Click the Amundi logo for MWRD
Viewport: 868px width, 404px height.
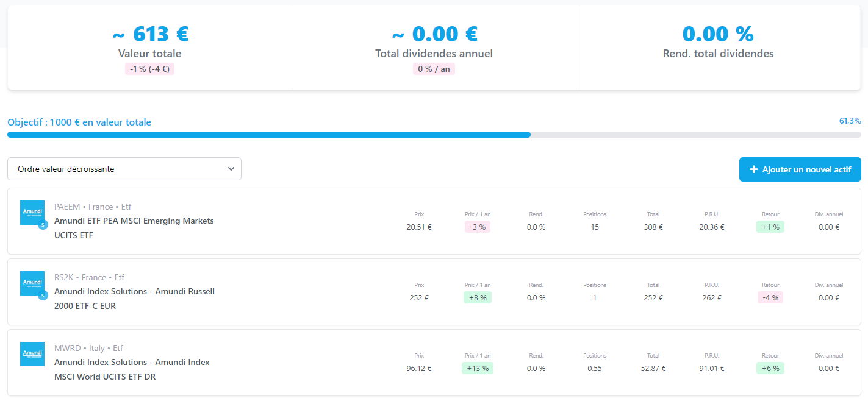point(32,354)
